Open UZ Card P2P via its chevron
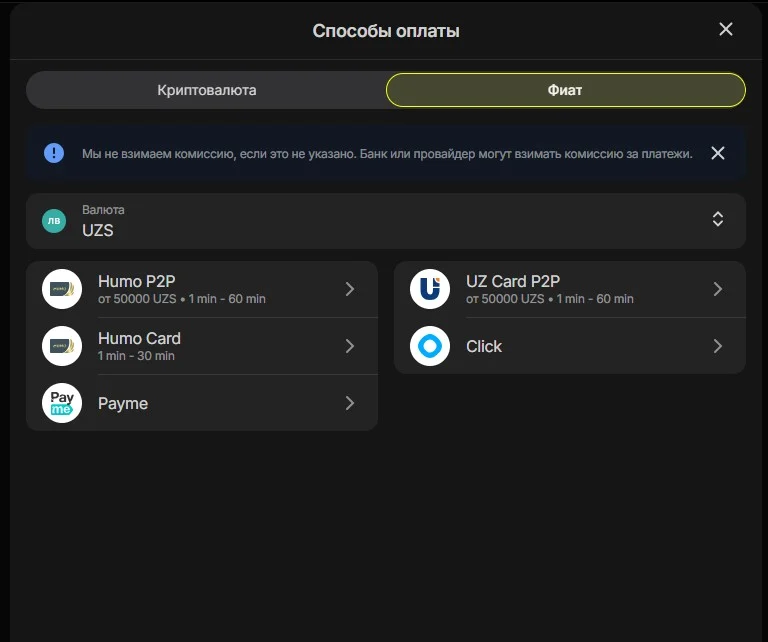 tap(718, 289)
